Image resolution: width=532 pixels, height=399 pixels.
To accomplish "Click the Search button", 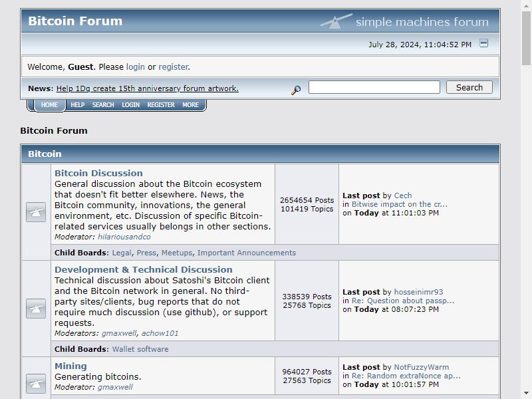I will click(x=469, y=87).
